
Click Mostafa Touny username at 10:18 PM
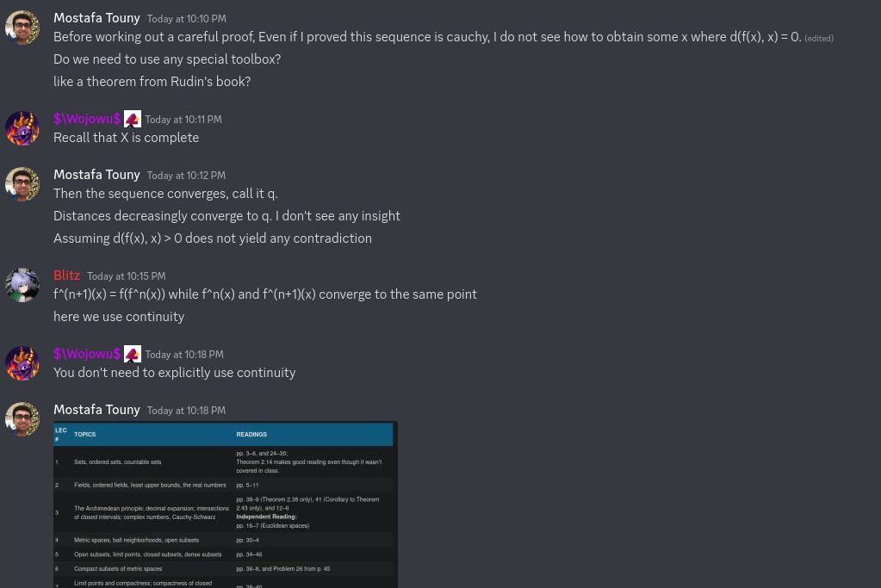click(96, 410)
